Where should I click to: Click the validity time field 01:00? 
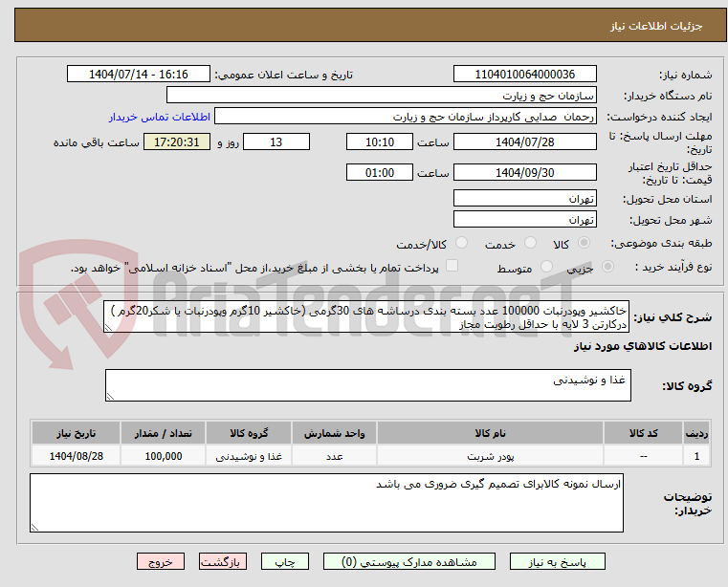click(x=380, y=172)
